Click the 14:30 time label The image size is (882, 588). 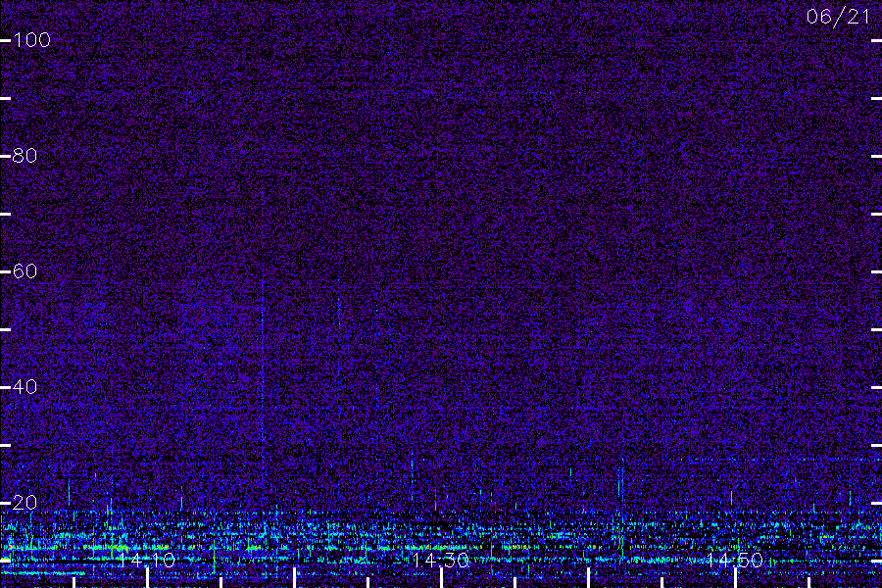pyautogui.click(x=440, y=561)
